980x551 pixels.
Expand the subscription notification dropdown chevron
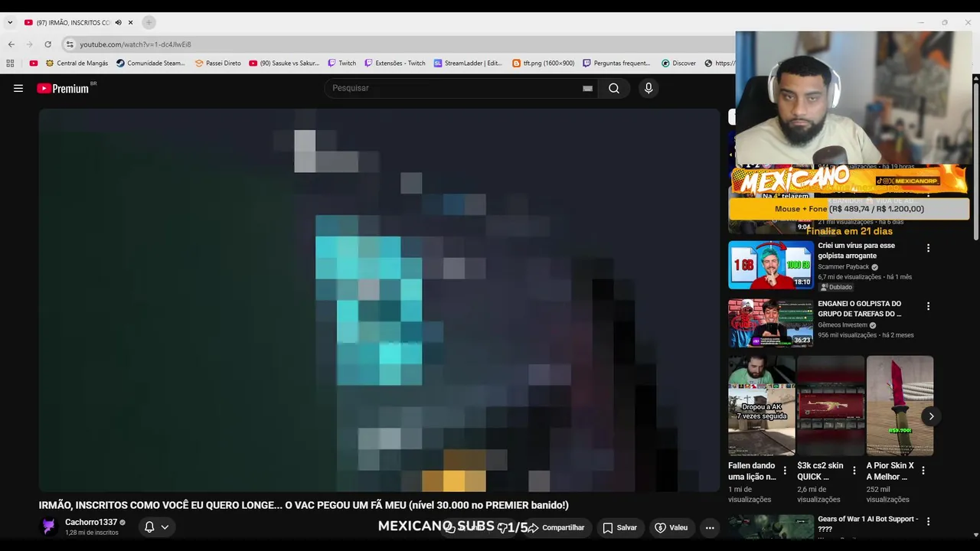tap(165, 527)
